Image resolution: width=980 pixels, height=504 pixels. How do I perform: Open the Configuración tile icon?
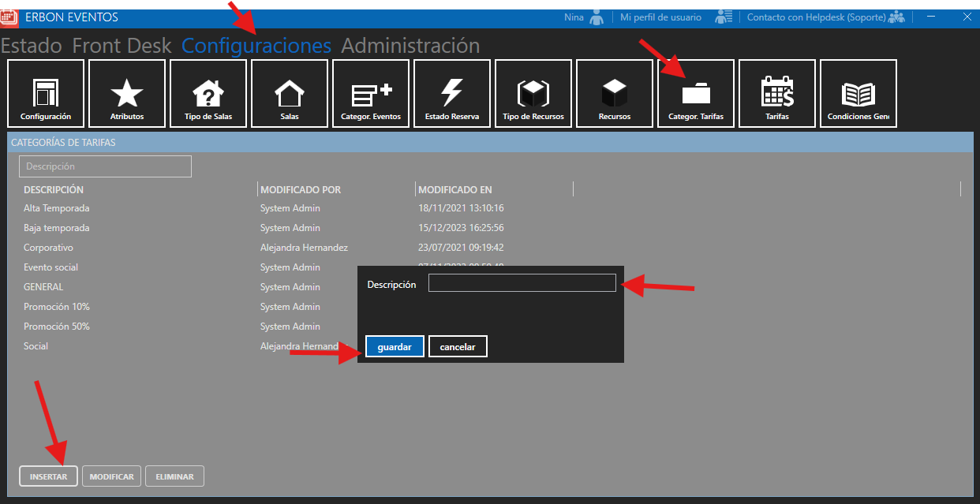pos(46,93)
